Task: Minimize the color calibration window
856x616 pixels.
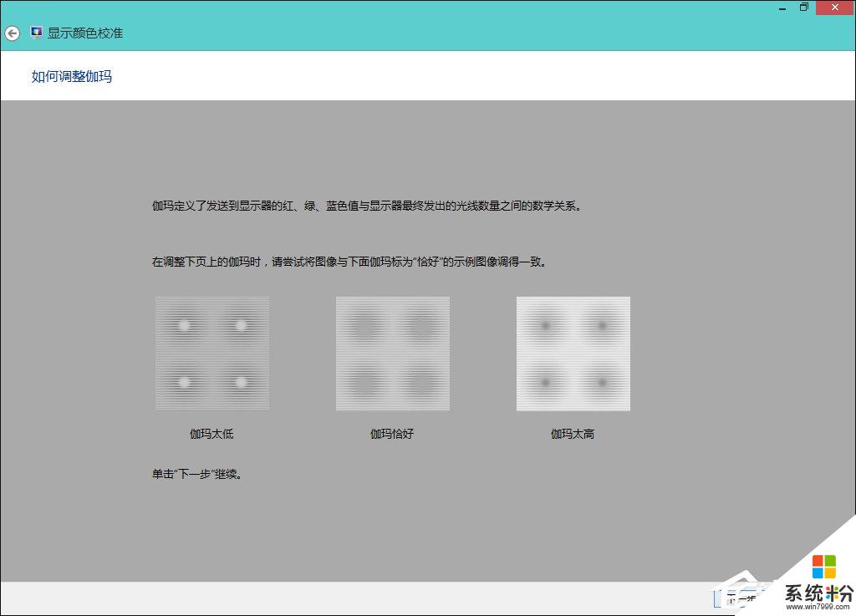Action: (x=781, y=7)
